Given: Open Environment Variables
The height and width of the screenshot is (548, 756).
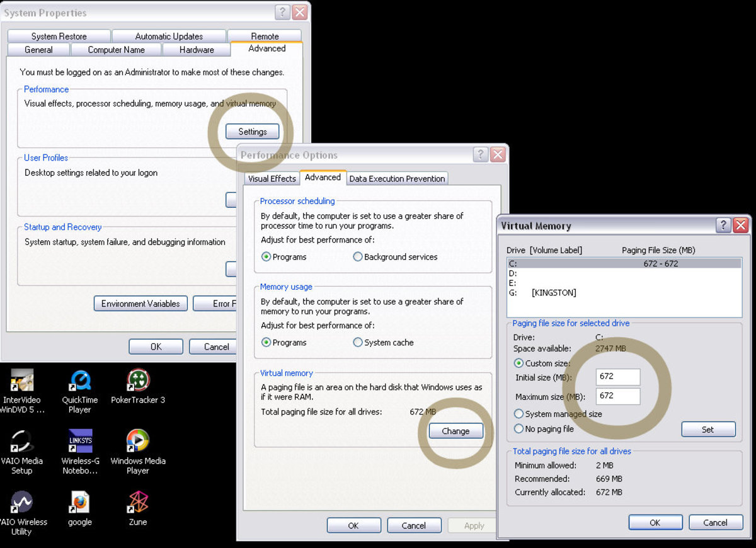Looking at the screenshot, I should pos(140,303).
